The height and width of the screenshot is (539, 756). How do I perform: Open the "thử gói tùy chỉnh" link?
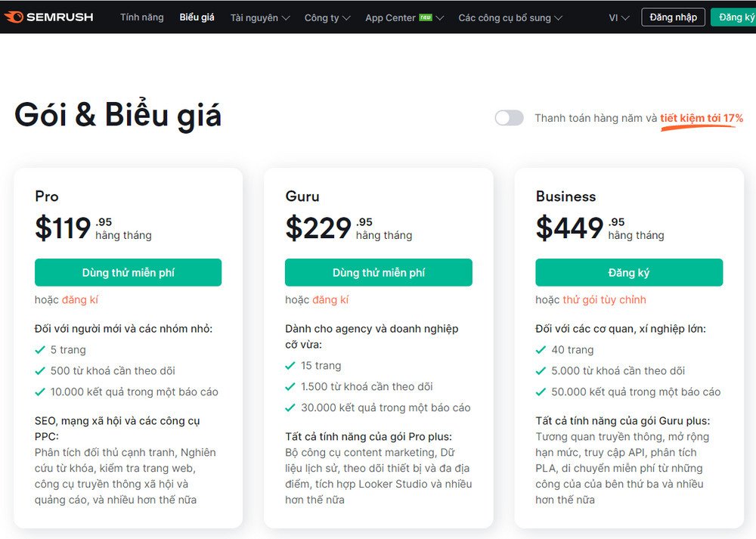[602, 299]
